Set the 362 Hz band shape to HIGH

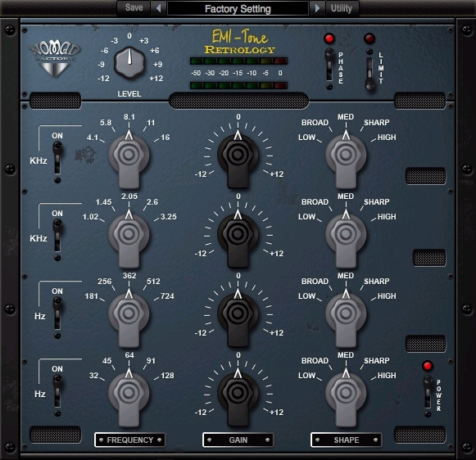pos(387,296)
